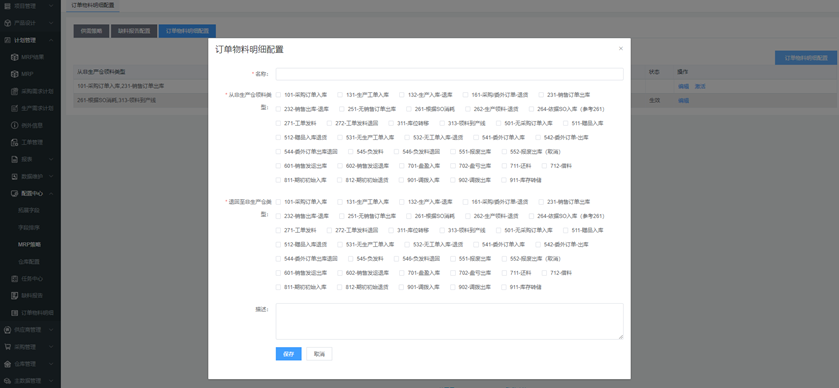The width and height of the screenshot is (839, 388).
Task: Open the MRP item icon below MRP结果
Action: 14,74
